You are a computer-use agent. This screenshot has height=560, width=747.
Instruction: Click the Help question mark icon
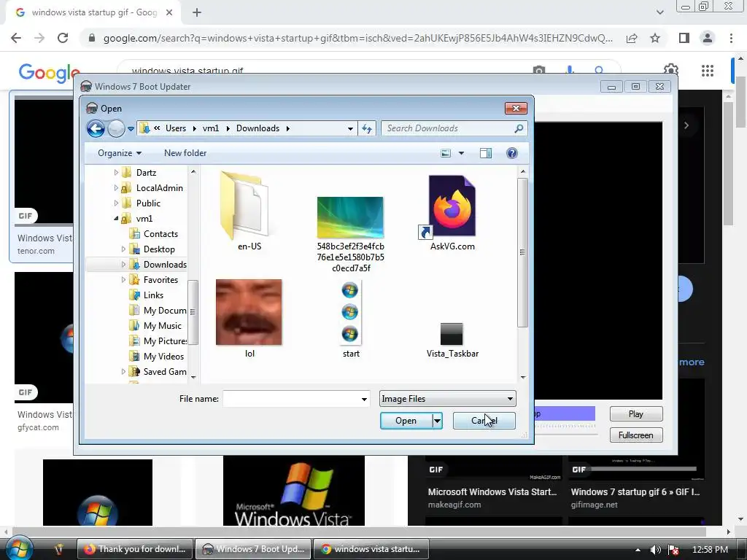pos(511,153)
